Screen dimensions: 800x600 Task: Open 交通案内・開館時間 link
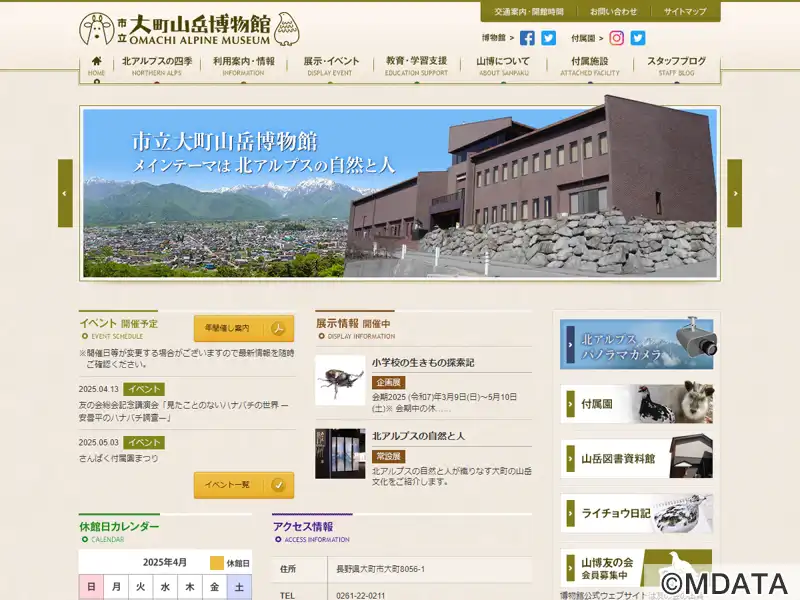coord(529,11)
